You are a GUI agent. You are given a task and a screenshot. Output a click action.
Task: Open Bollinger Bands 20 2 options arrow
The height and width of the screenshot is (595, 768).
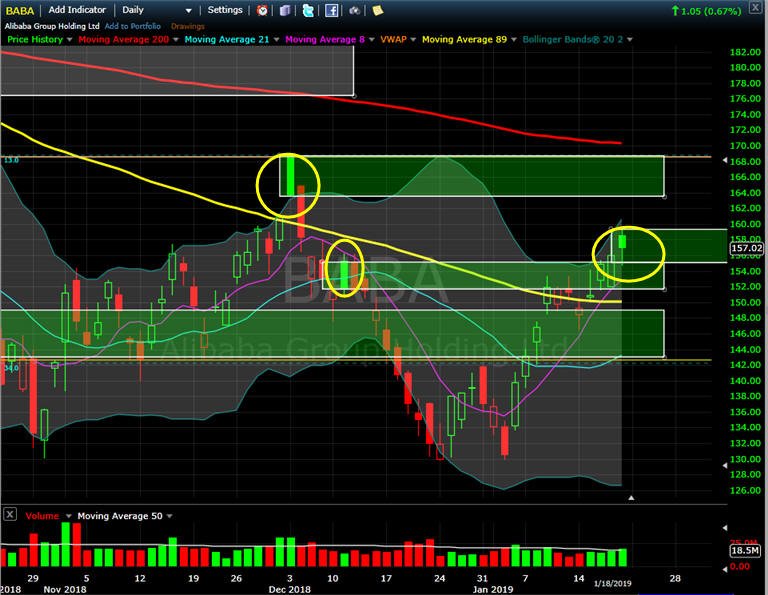(630, 40)
